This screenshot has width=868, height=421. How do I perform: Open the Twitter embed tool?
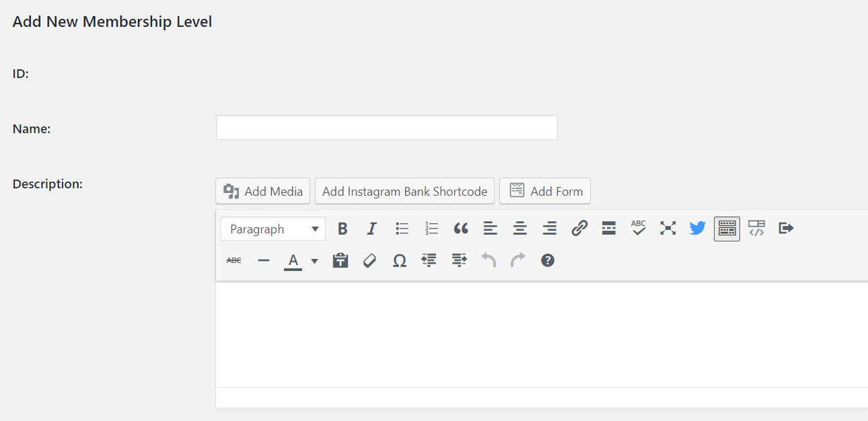(697, 228)
